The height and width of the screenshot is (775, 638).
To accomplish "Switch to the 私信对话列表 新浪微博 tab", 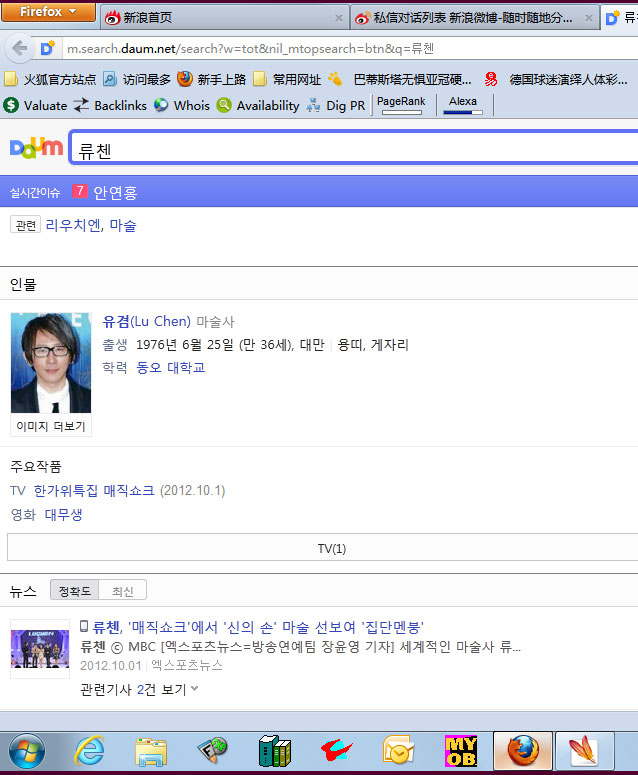I will pyautogui.click(x=474, y=18).
